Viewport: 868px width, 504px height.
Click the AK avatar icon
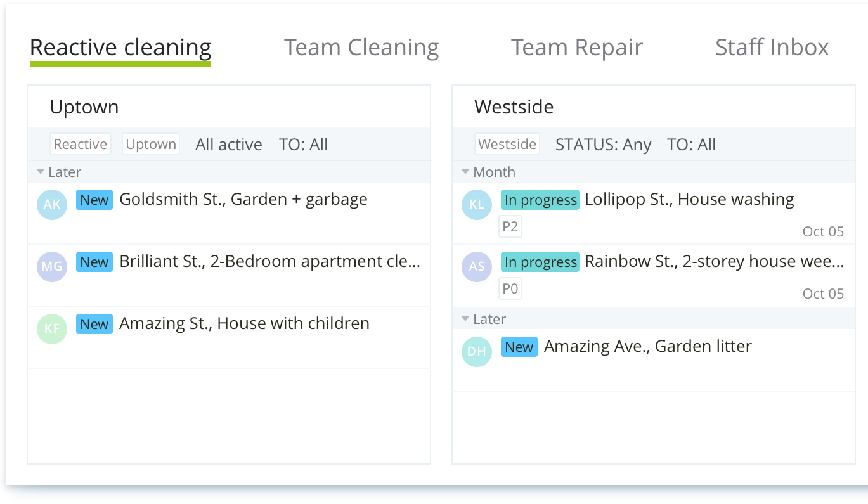pyautogui.click(x=52, y=204)
